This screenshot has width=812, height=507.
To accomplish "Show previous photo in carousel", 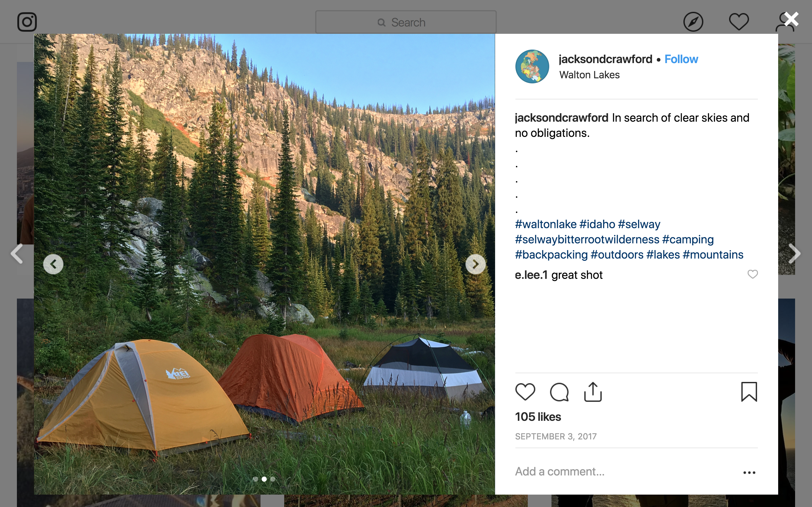I will (x=53, y=264).
